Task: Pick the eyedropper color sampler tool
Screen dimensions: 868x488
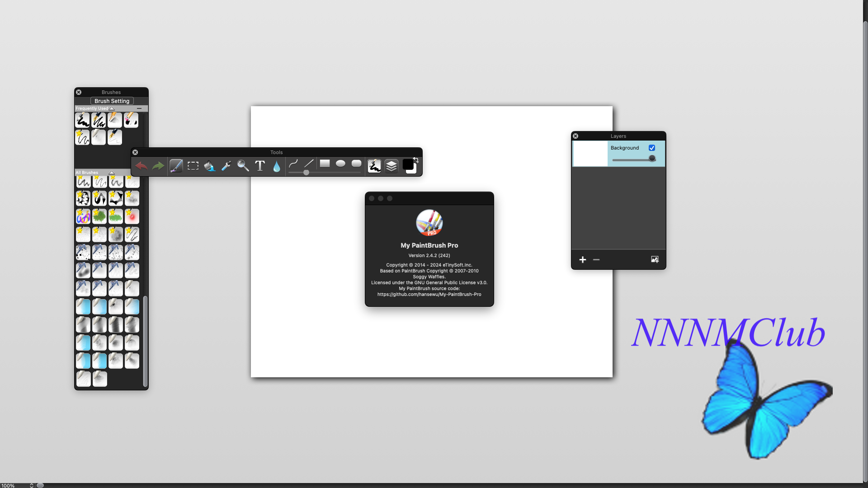Action: tap(226, 166)
